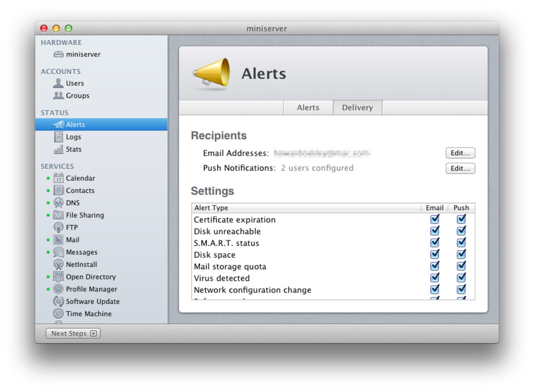Screen dimensions: 534x392
Task: Disable Push notification for Virus detected
Action: (461, 277)
